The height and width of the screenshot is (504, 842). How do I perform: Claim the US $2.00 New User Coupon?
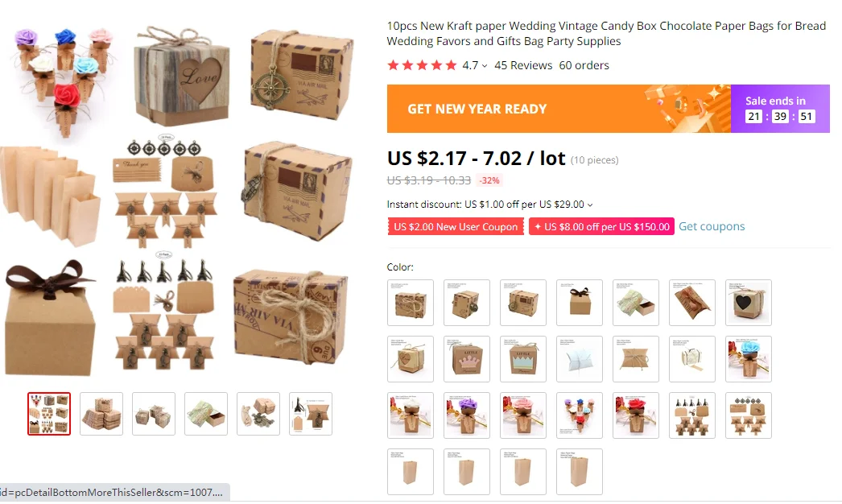click(x=456, y=226)
